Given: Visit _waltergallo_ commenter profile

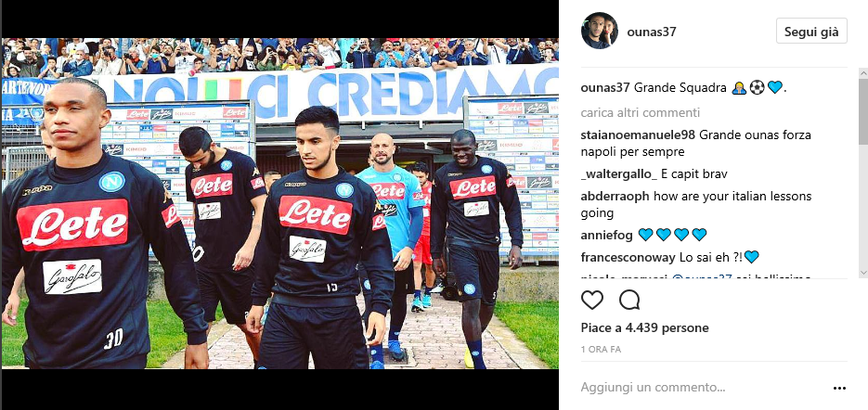Looking at the screenshot, I should 619,174.
